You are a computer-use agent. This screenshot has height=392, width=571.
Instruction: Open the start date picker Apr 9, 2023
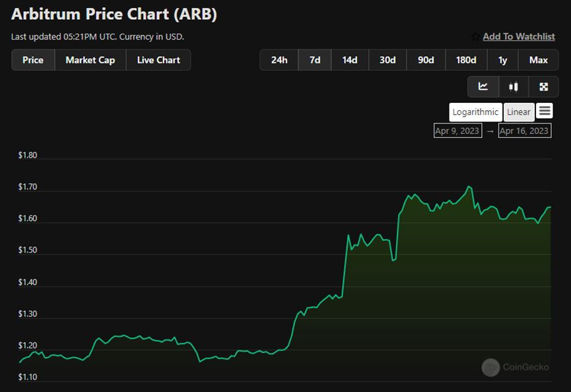click(457, 131)
